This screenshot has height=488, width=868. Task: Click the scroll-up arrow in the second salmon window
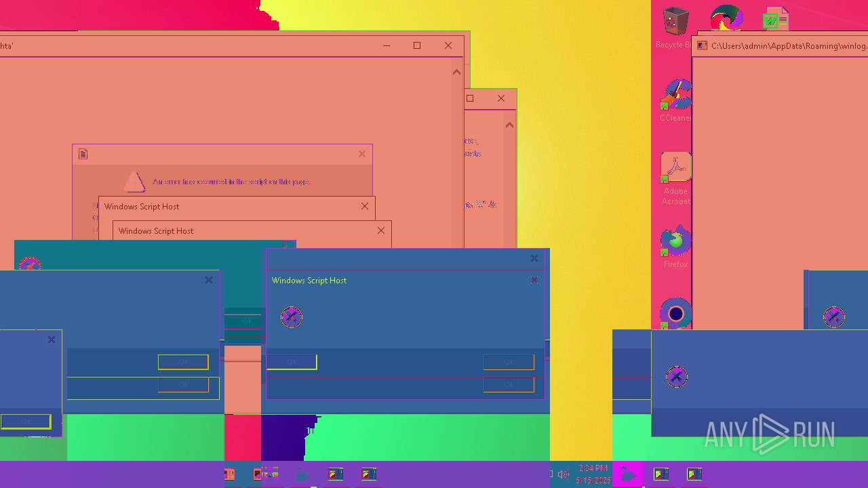509,125
